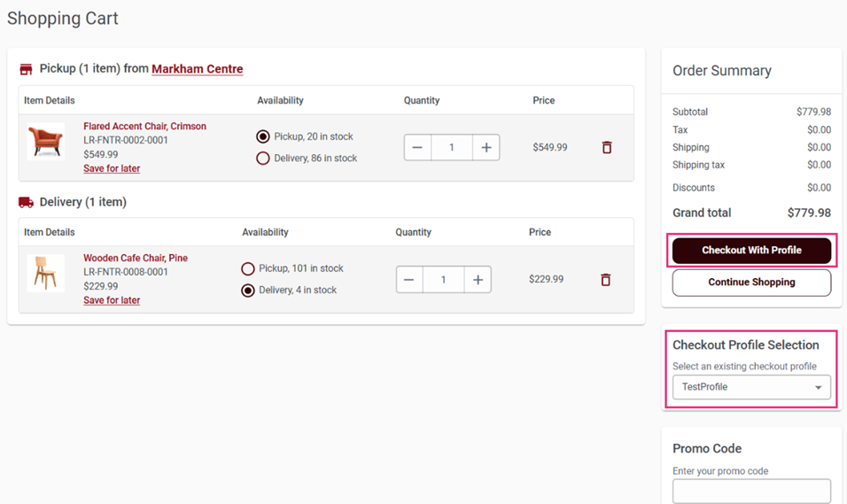Open the Flared Accent Chair thumbnail

(x=45, y=142)
